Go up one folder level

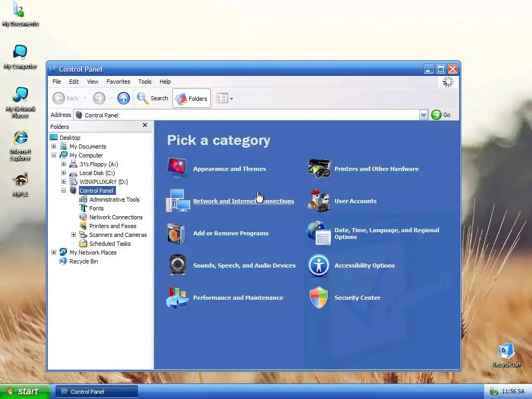(x=124, y=98)
